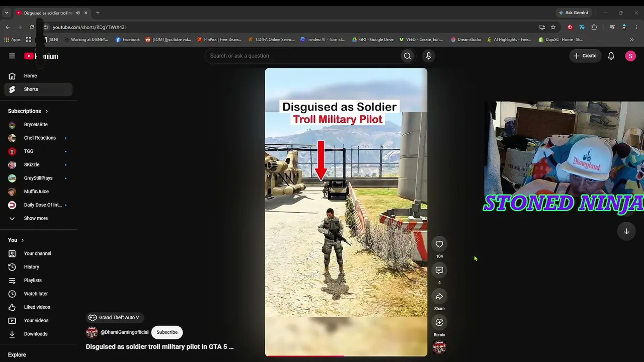Image resolution: width=644 pixels, height=362 pixels.
Task: Open Downloads in the sidebar
Action: [38, 334]
